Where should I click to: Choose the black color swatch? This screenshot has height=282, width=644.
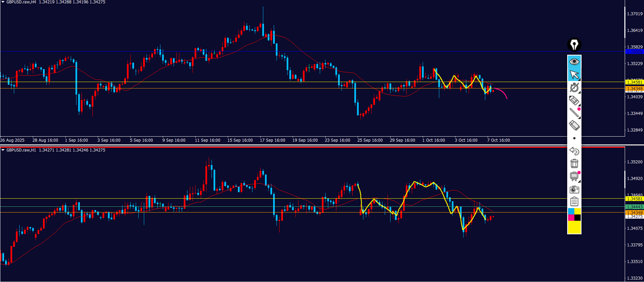577,218
